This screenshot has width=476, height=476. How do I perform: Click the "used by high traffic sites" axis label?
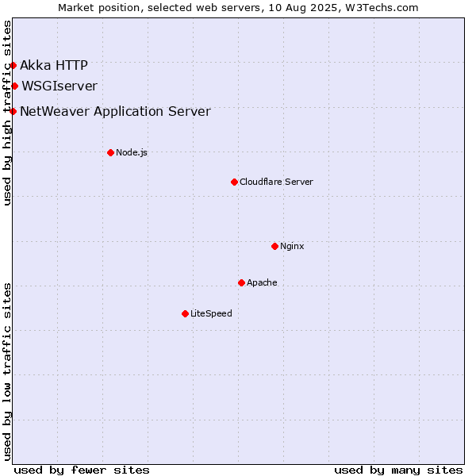tap(7, 113)
